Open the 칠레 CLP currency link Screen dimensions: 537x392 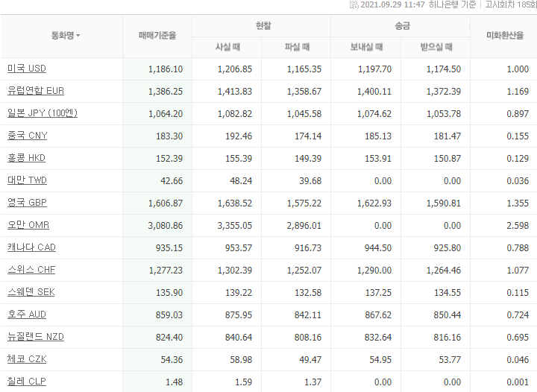coord(27,382)
